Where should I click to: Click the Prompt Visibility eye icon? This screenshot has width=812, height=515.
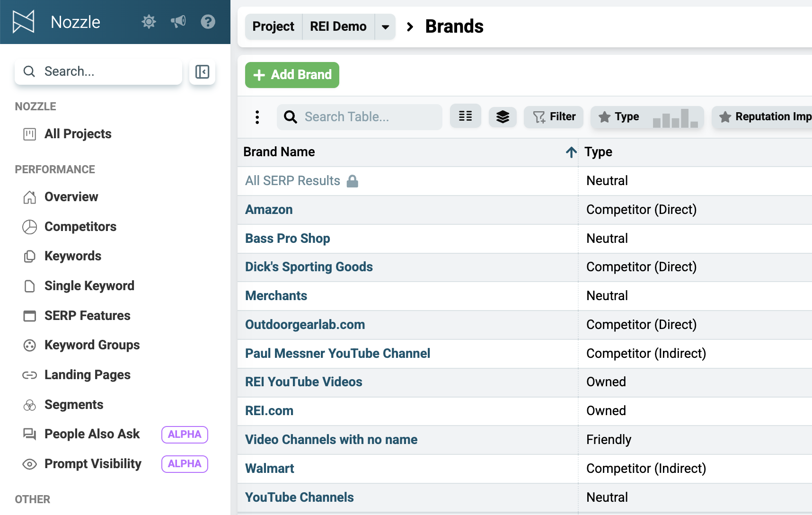tap(29, 464)
